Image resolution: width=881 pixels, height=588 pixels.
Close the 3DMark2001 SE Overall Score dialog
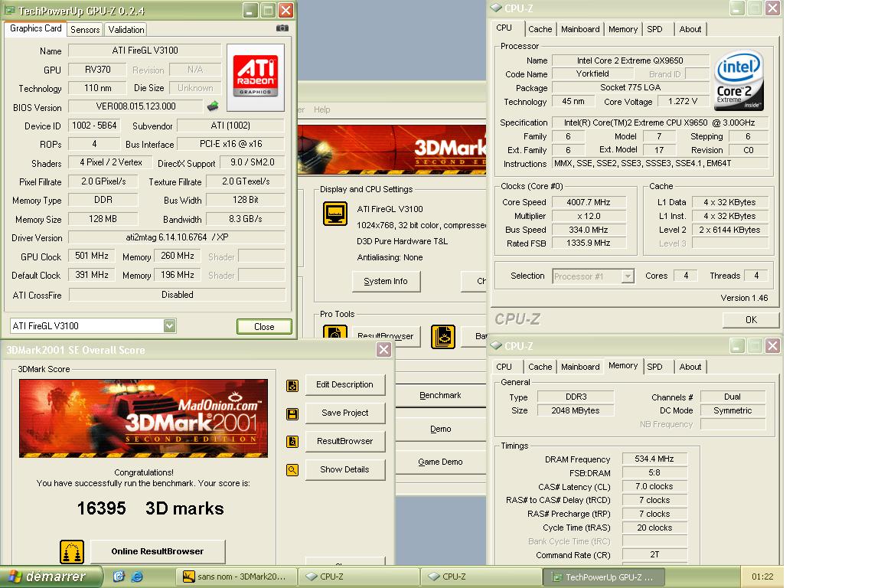click(x=383, y=350)
